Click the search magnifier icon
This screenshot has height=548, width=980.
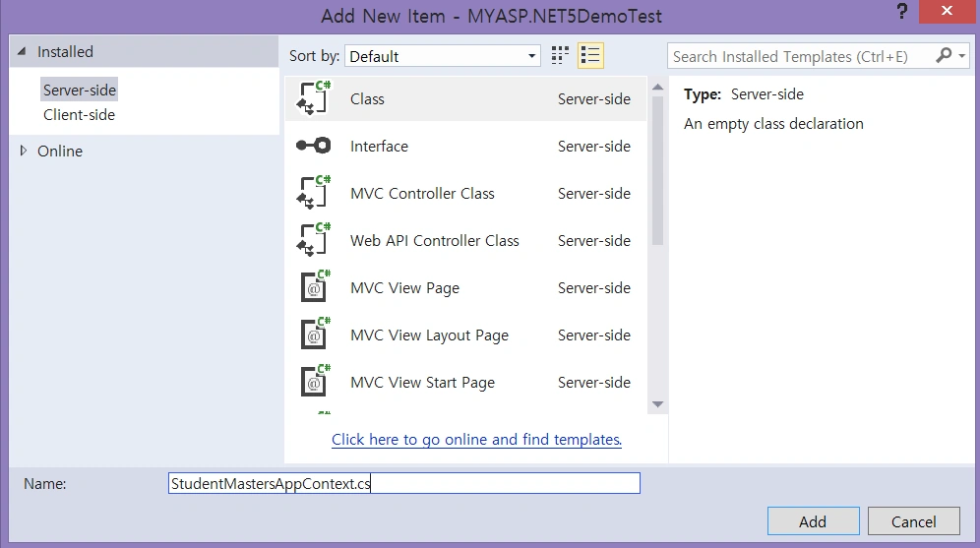coord(944,56)
